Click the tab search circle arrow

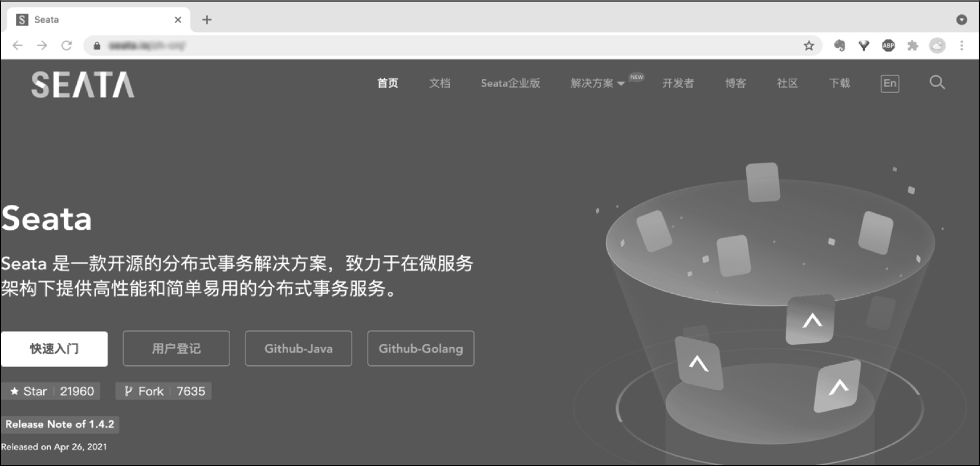point(962,20)
